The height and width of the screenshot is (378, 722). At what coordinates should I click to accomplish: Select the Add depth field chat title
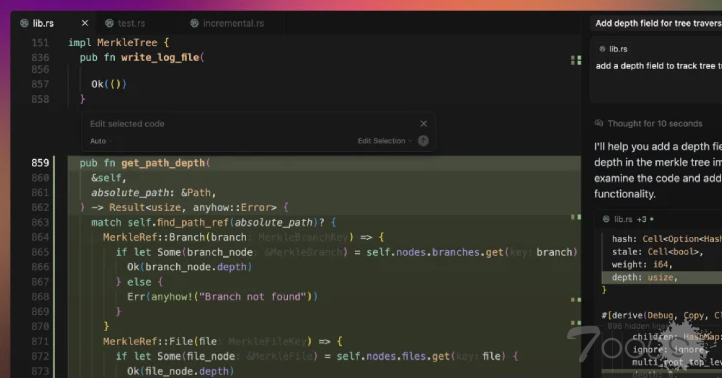point(658,23)
